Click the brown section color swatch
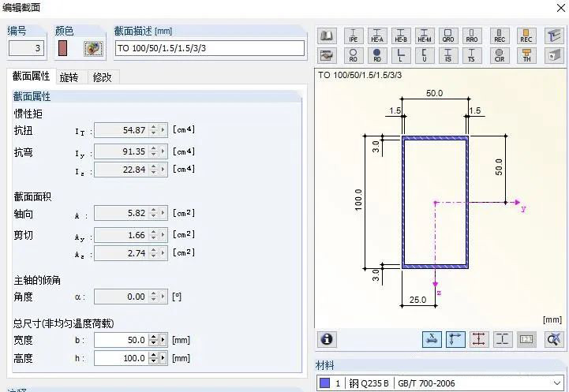569x392 pixels. 63,49
